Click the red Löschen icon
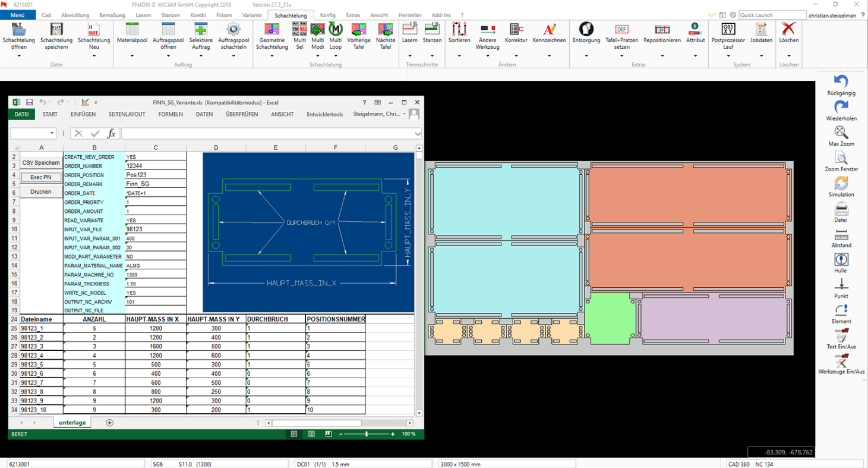 tap(788, 29)
